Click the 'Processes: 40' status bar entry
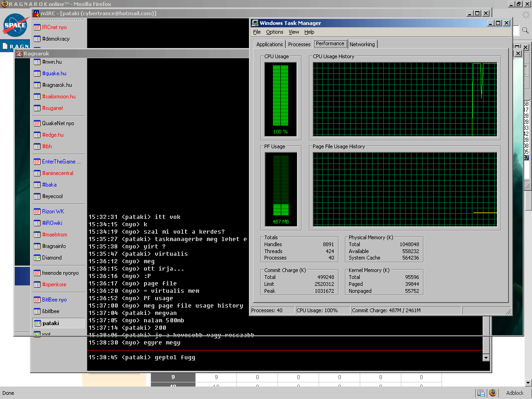 point(266,310)
